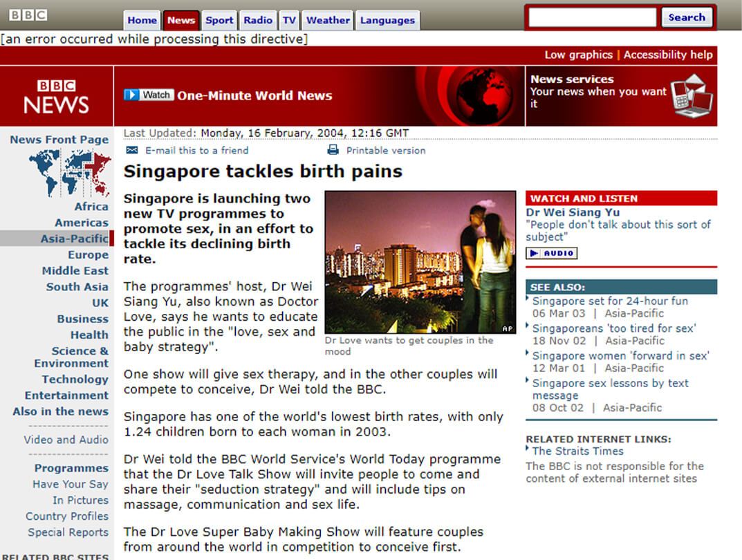This screenshot has height=560, width=742.
Task: Open the News tab
Action: point(181,20)
